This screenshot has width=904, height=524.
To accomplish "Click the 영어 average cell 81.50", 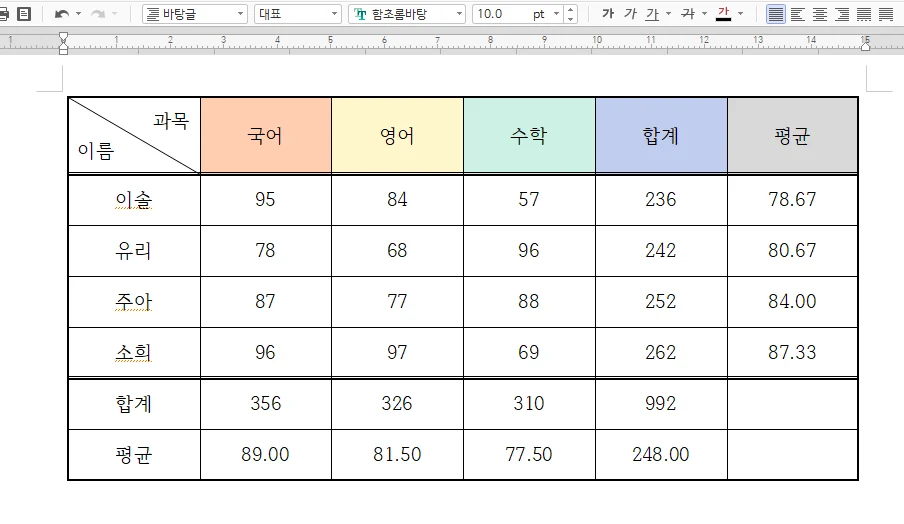I will click(x=397, y=454).
